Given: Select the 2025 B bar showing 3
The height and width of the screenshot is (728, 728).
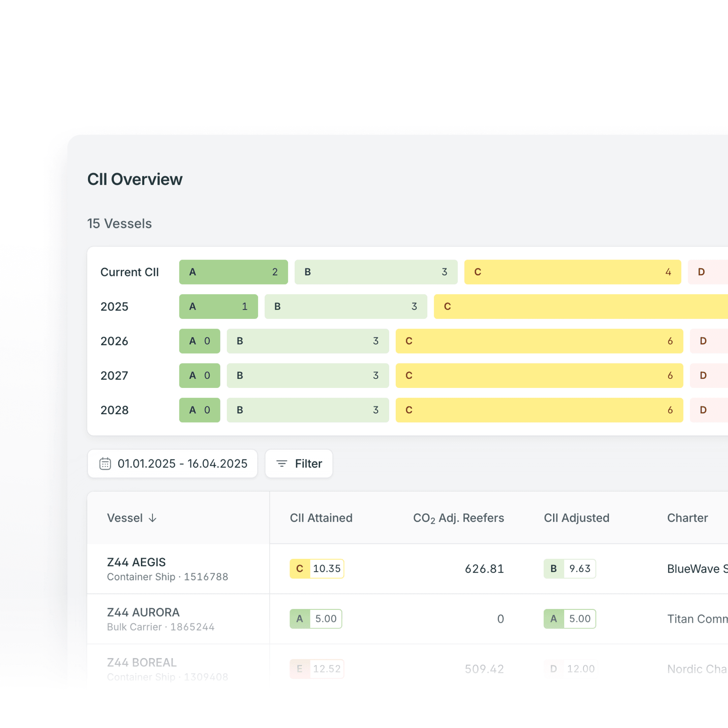Looking at the screenshot, I should pos(346,306).
